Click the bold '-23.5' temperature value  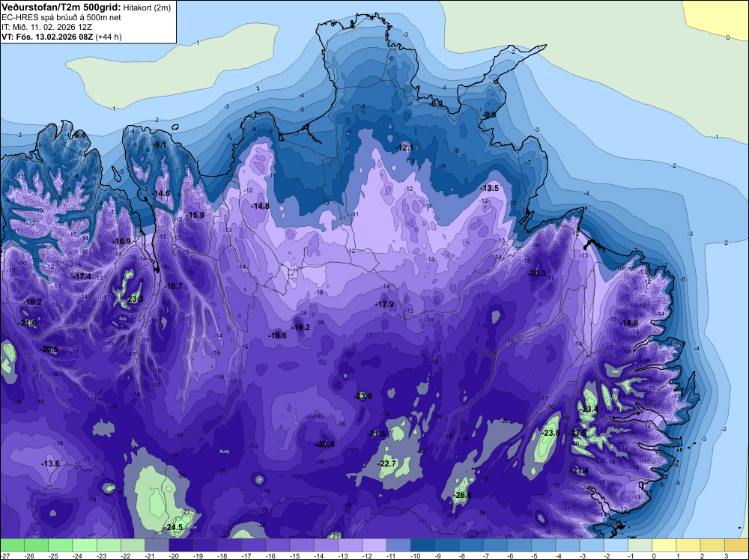(578, 433)
